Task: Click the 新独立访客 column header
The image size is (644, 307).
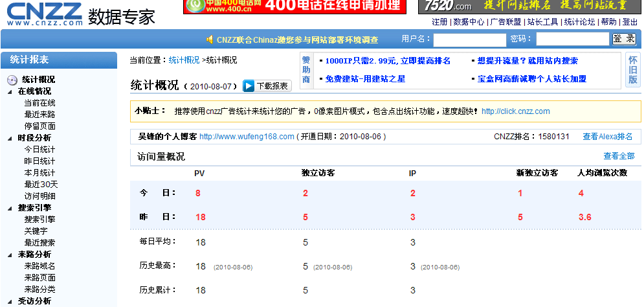Action: point(537,173)
